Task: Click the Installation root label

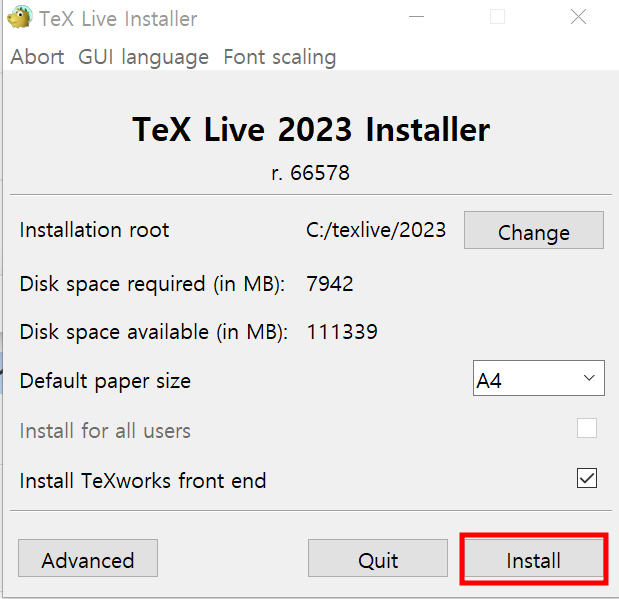Action: click(x=94, y=230)
